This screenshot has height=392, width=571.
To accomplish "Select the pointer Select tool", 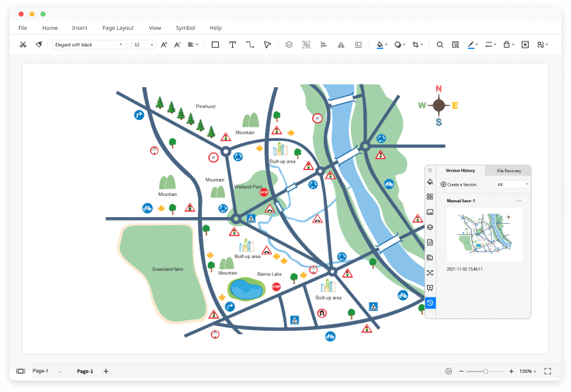I will click(267, 44).
